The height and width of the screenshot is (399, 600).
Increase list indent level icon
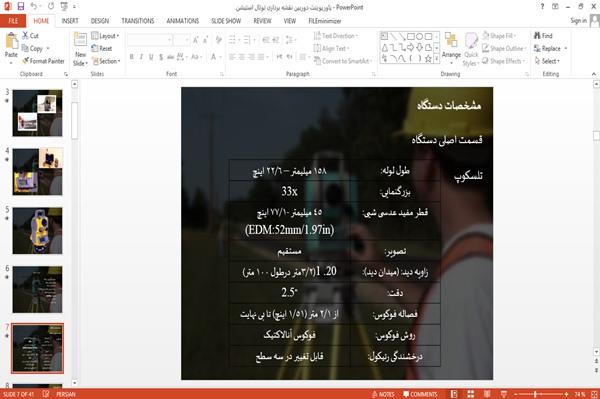pos(276,39)
